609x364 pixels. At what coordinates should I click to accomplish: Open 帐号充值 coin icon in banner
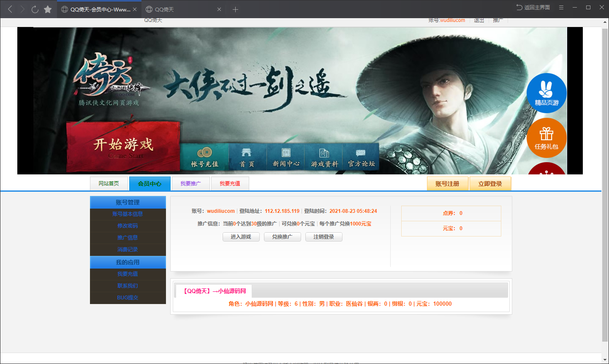(205, 157)
